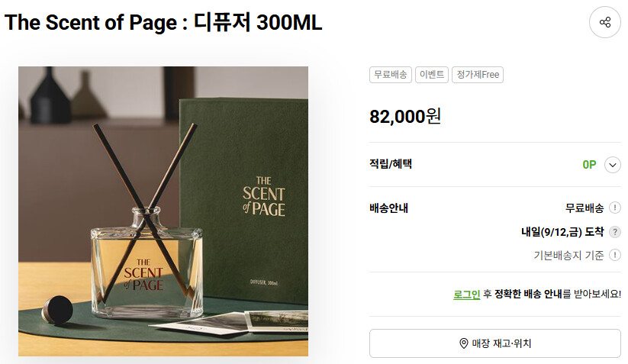Open info icon next to 무료배송

(615, 208)
